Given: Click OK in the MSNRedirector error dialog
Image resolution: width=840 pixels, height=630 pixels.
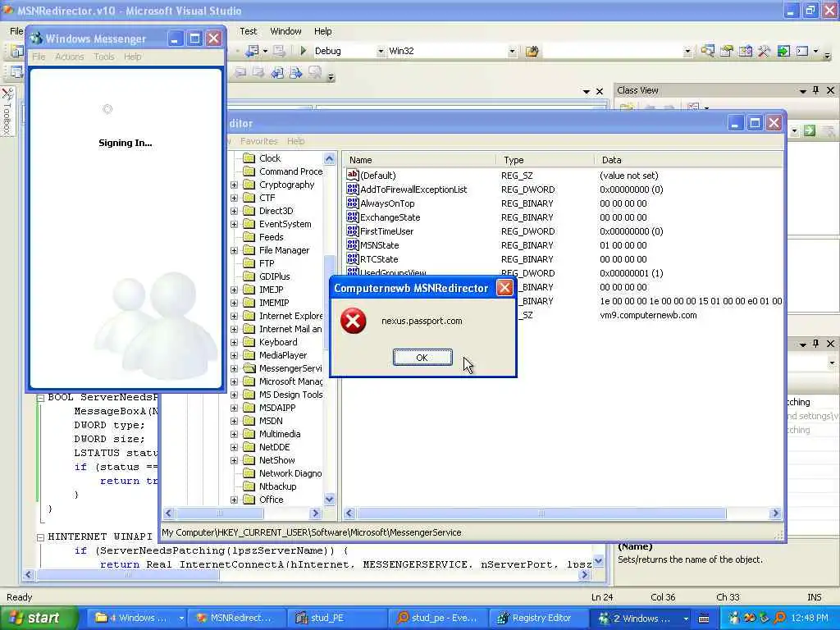Looking at the screenshot, I should pyautogui.click(x=422, y=358).
